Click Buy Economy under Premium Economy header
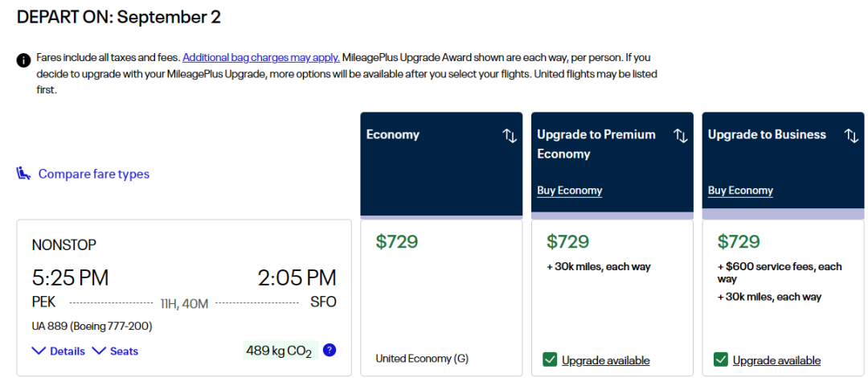 (569, 191)
